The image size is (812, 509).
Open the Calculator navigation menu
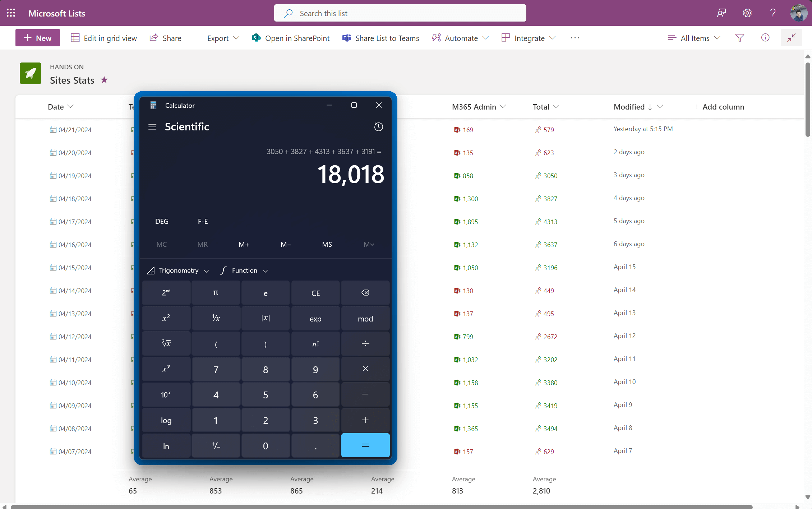click(152, 126)
